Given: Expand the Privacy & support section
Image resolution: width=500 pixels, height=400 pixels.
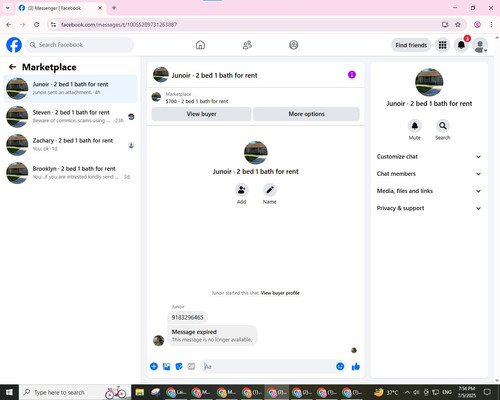Looking at the screenshot, I should point(429,208).
